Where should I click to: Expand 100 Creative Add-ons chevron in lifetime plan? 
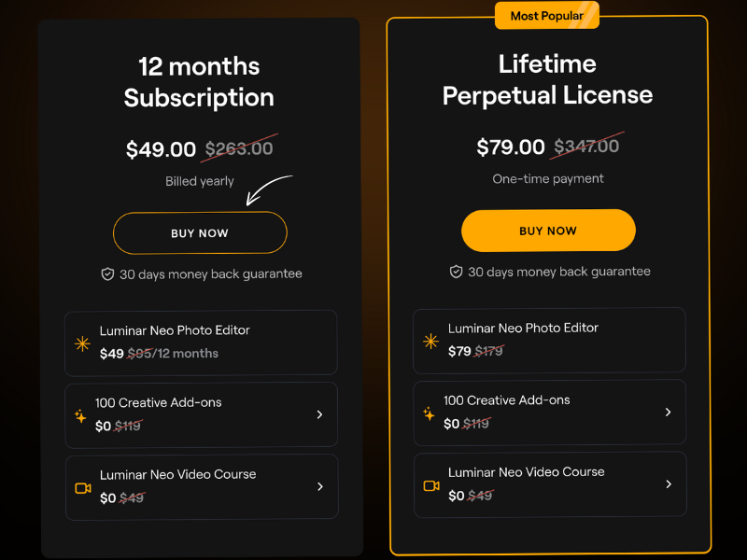(x=668, y=413)
